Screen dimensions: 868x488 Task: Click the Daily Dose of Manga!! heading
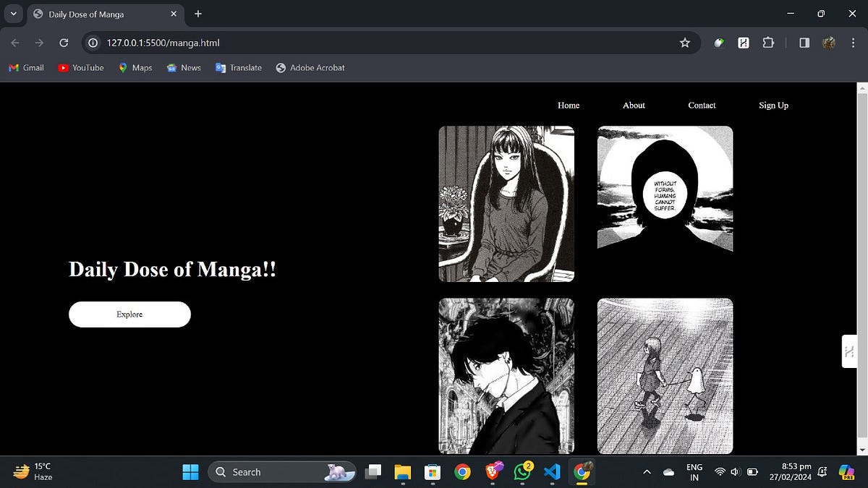pos(172,270)
